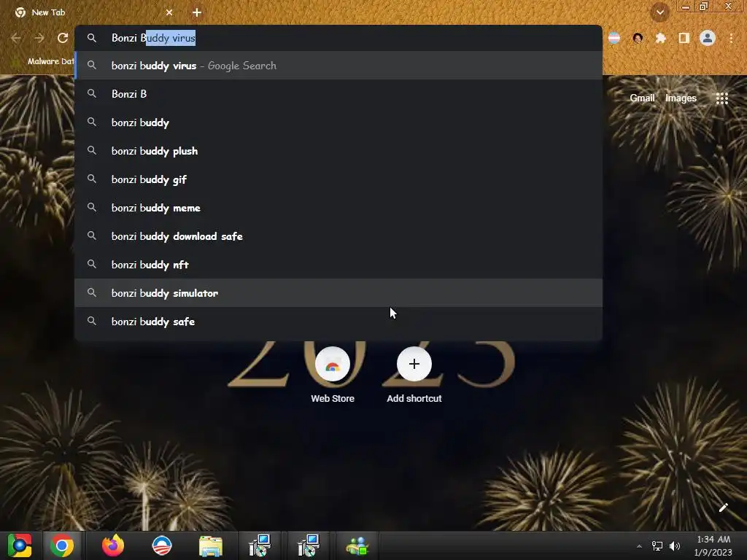Pick the 'bonzi buddy meme' suggestion
This screenshot has width=747, height=560.
[x=338, y=208]
